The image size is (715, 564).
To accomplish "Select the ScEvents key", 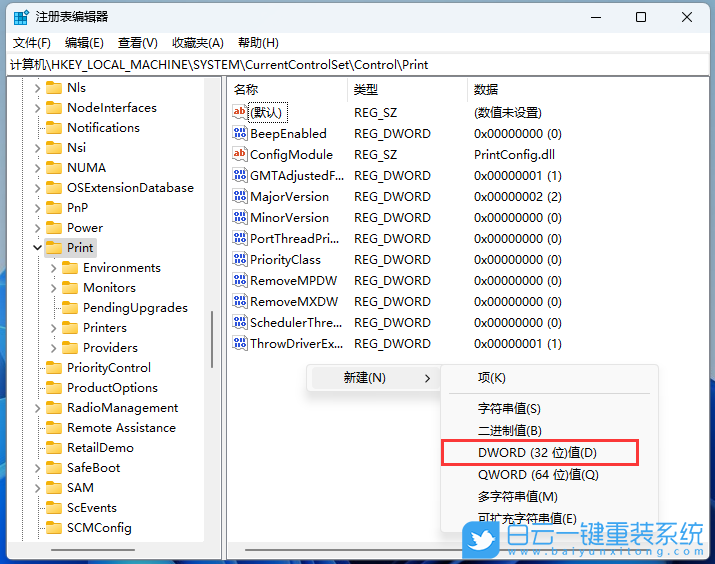I will (x=92, y=508).
